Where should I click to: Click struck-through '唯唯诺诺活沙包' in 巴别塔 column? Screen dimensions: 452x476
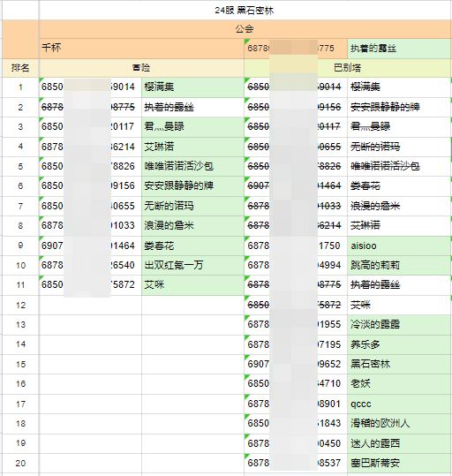pyautogui.click(x=399, y=166)
